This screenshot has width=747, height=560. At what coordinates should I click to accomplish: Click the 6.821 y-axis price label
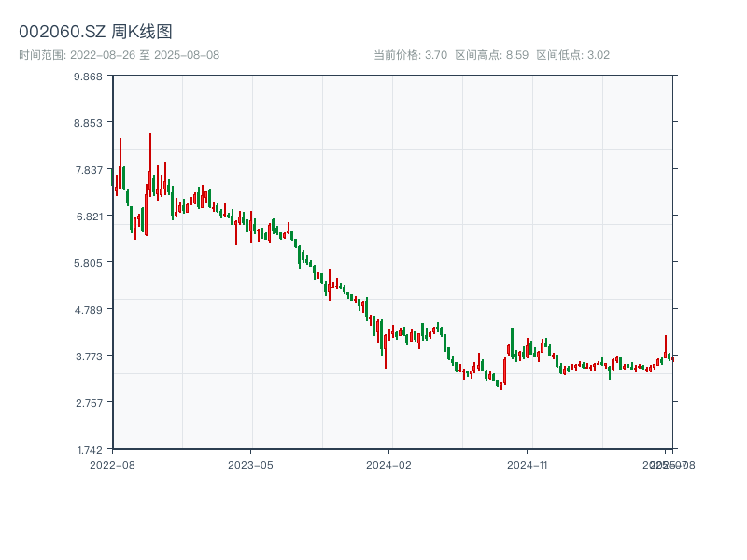pos(90,217)
